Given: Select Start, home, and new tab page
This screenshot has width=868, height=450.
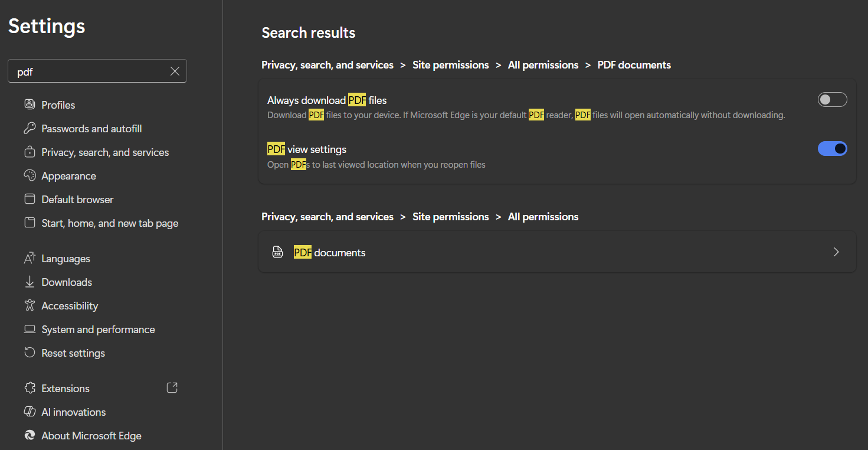Looking at the screenshot, I should coord(110,223).
